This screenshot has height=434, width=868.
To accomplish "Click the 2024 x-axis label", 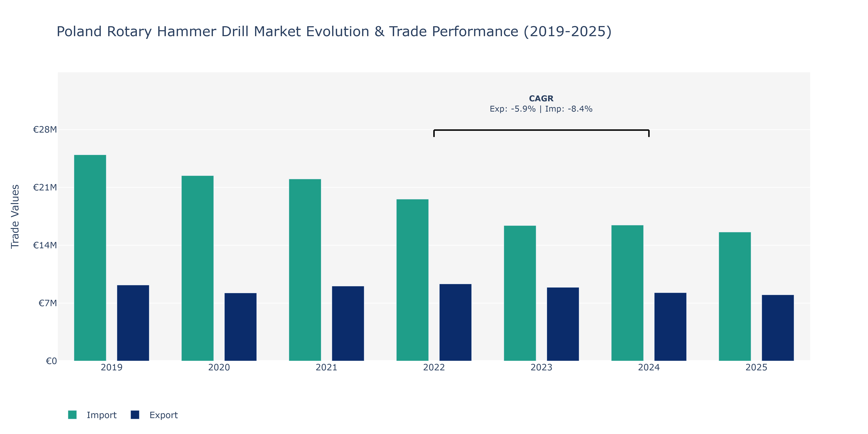I will (649, 367).
